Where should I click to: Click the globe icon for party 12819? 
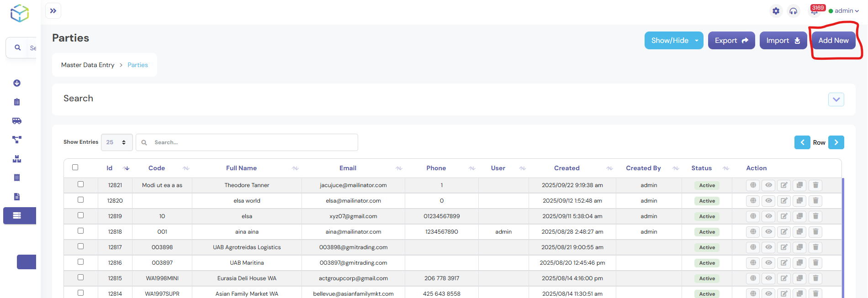(x=753, y=216)
